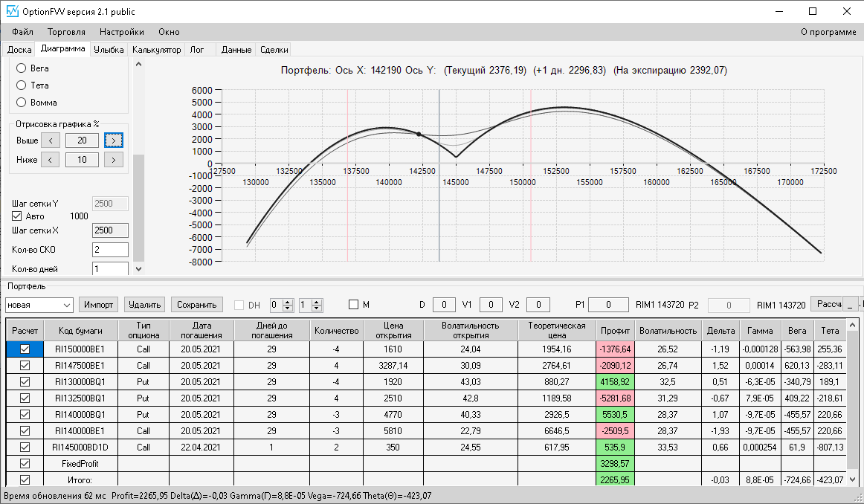Enable the M checkbox

point(354,305)
